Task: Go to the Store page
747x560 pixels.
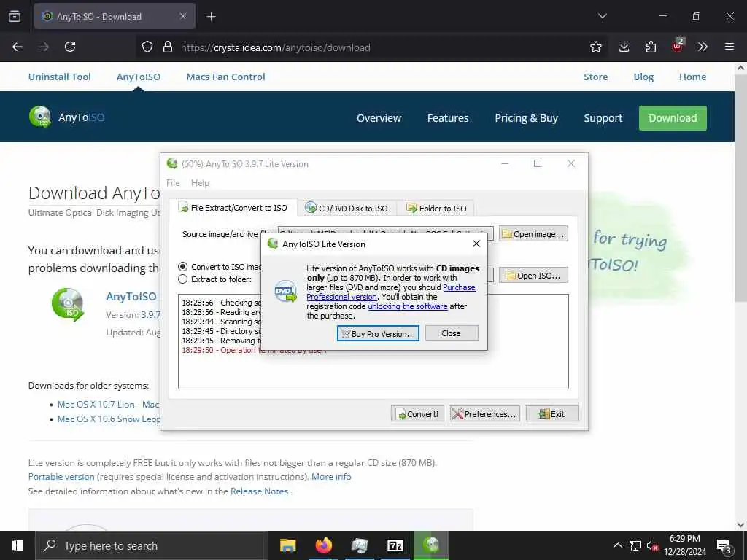Action: (595, 77)
